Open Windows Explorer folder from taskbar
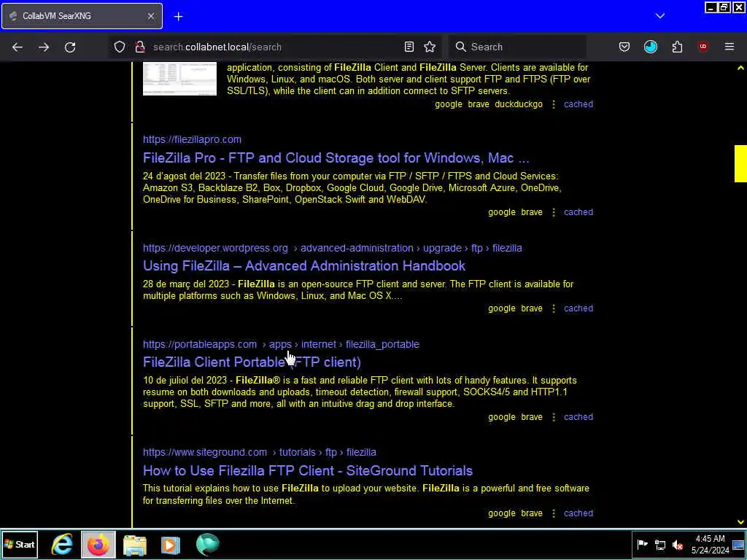The image size is (747, 560). tap(135, 545)
